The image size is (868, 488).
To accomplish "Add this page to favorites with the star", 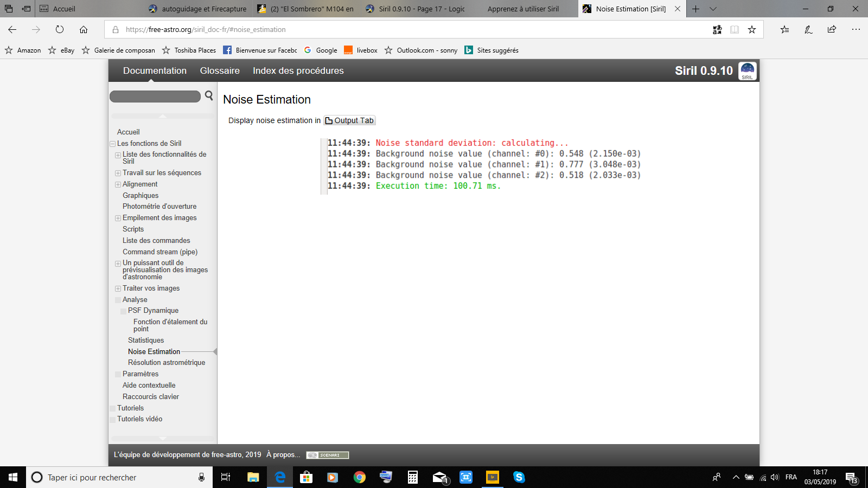I will coord(752,30).
